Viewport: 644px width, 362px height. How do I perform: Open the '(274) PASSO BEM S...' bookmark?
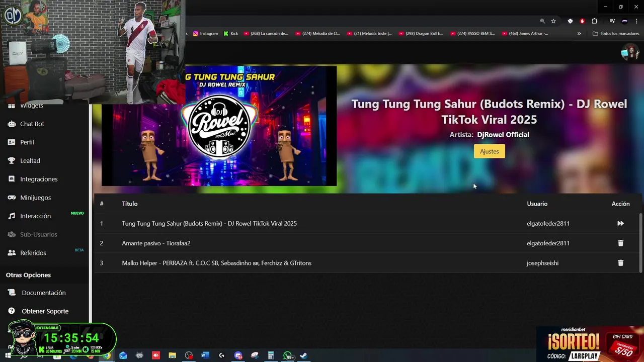pyautogui.click(x=472, y=34)
